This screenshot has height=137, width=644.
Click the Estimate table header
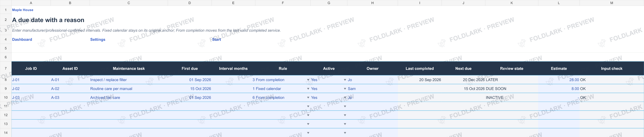[x=559, y=68]
